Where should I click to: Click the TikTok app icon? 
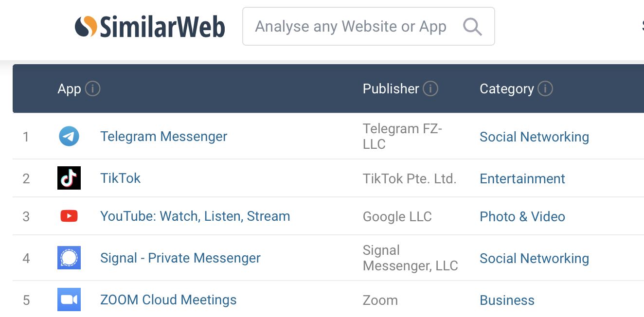[69, 178]
